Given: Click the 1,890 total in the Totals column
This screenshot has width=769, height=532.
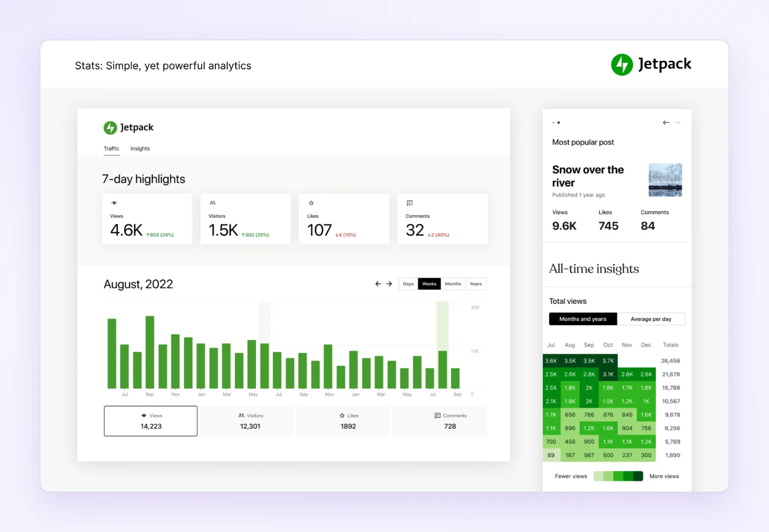Looking at the screenshot, I should [672, 455].
